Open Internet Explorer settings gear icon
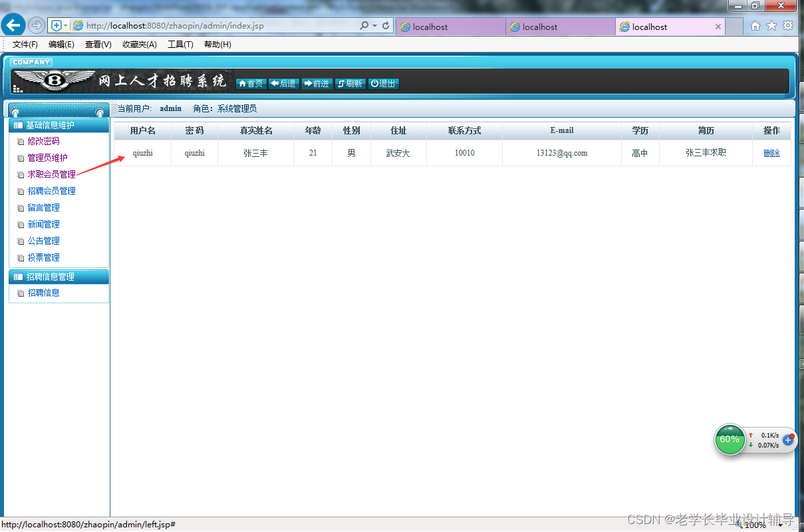The width and height of the screenshot is (804, 532). pos(787,26)
